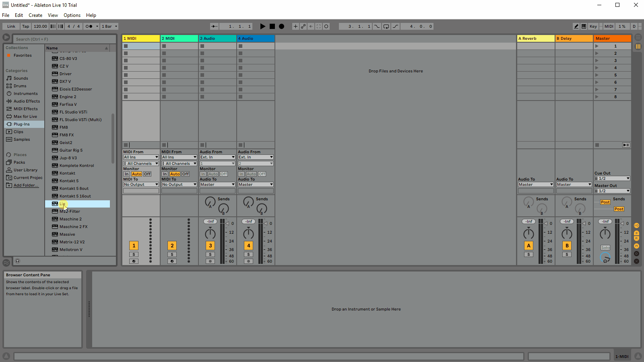This screenshot has width=644, height=362.
Task: Toggle Punch-Out switch icon
Action: point(395,27)
